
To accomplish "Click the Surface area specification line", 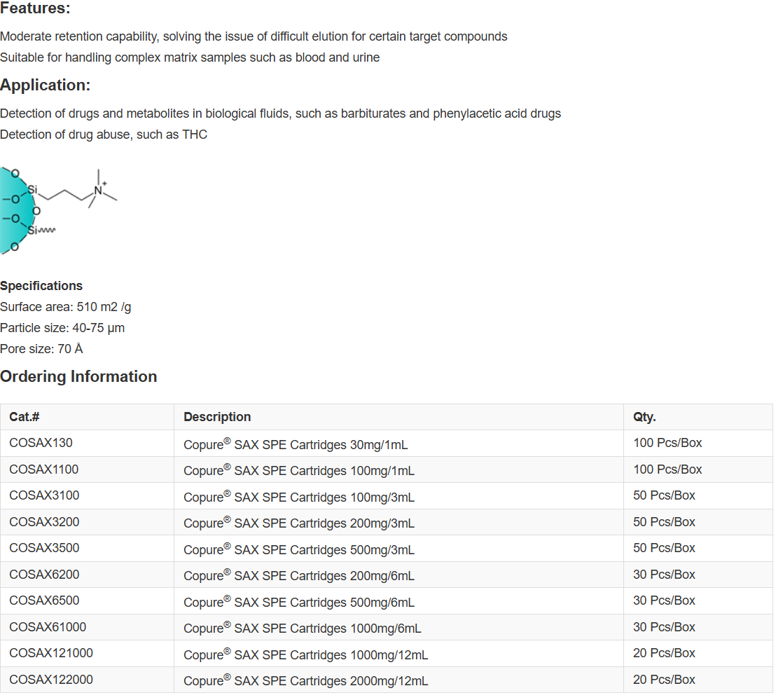I will tap(66, 307).
